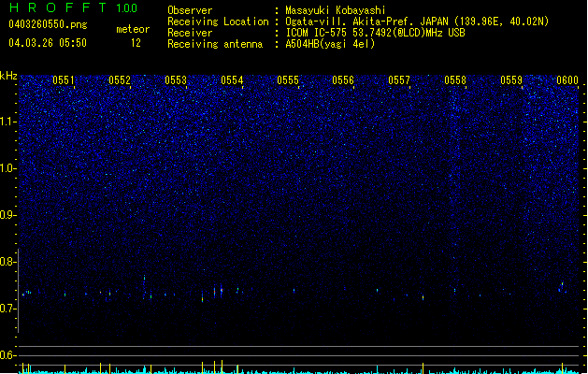588x374 pixels.
Task: Click the 0557 time marker
Action: [x=399, y=80]
